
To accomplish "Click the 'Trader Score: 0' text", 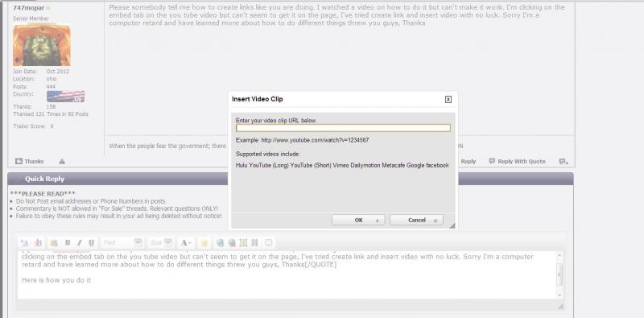I will (x=33, y=126).
